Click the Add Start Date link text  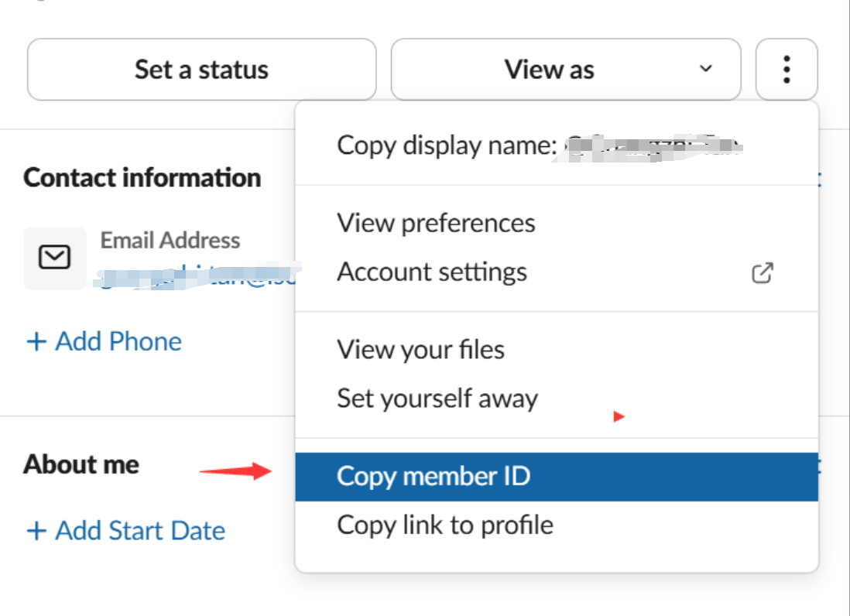pyautogui.click(x=140, y=531)
